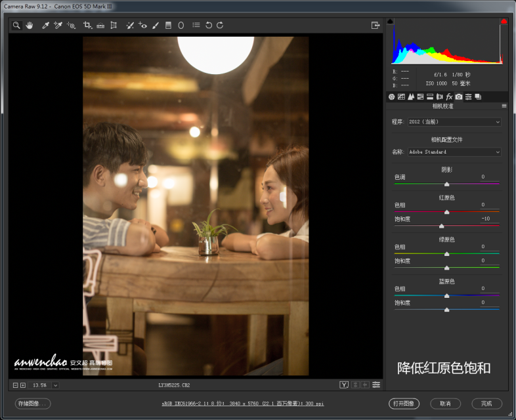Adjust the Blue Primary saturation slider

pyautogui.click(x=446, y=310)
